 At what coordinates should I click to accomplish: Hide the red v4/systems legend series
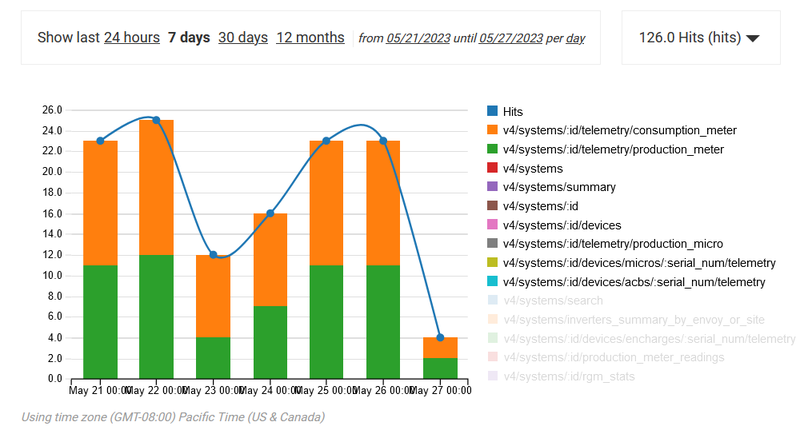pyautogui.click(x=492, y=169)
